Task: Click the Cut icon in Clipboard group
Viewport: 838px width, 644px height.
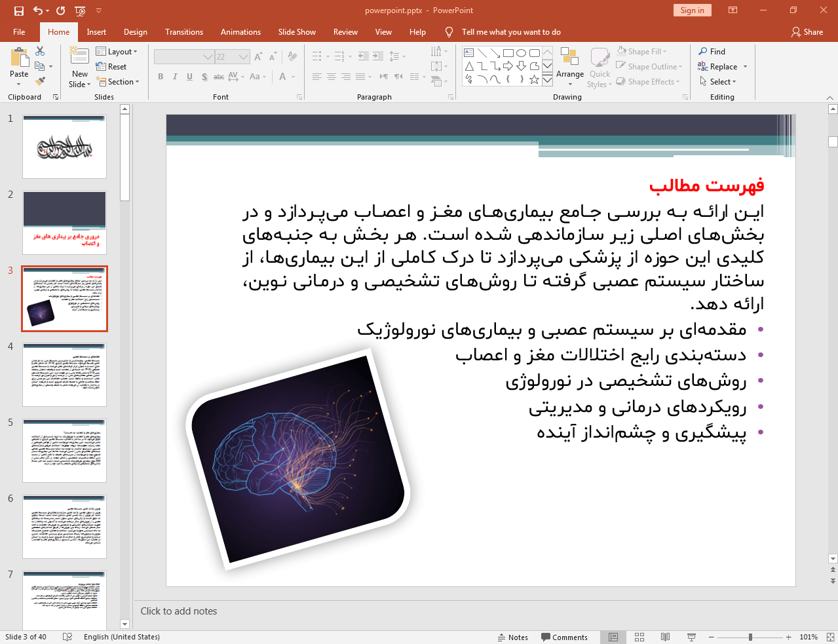Action: pos(40,50)
